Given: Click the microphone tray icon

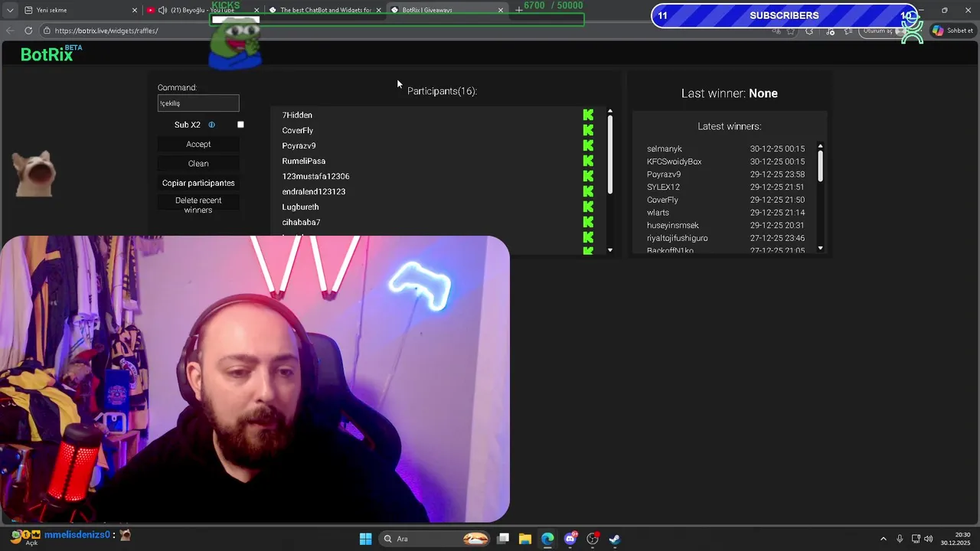Looking at the screenshot, I should pyautogui.click(x=900, y=539).
